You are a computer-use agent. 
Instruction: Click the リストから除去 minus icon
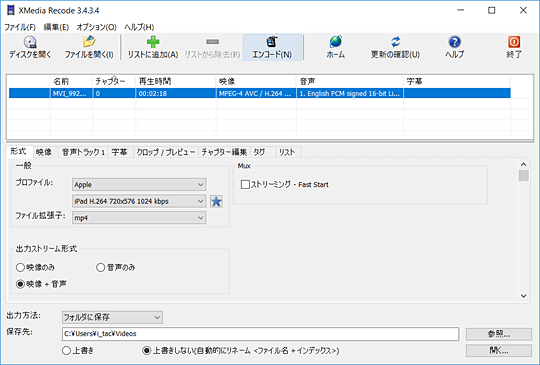(212, 42)
